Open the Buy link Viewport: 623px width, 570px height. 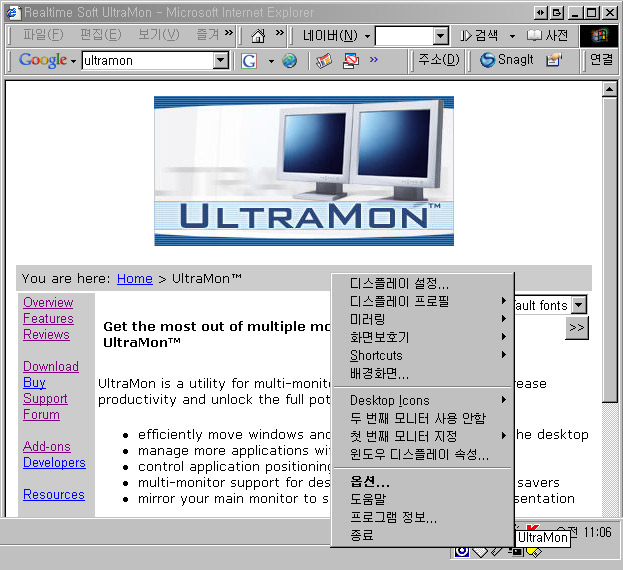point(34,383)
